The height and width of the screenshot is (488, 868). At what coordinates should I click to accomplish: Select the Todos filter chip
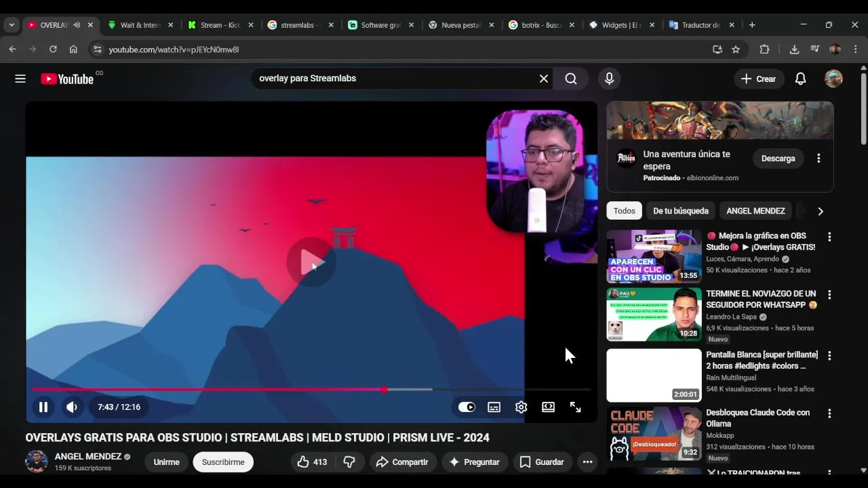(x=624, y=211)
